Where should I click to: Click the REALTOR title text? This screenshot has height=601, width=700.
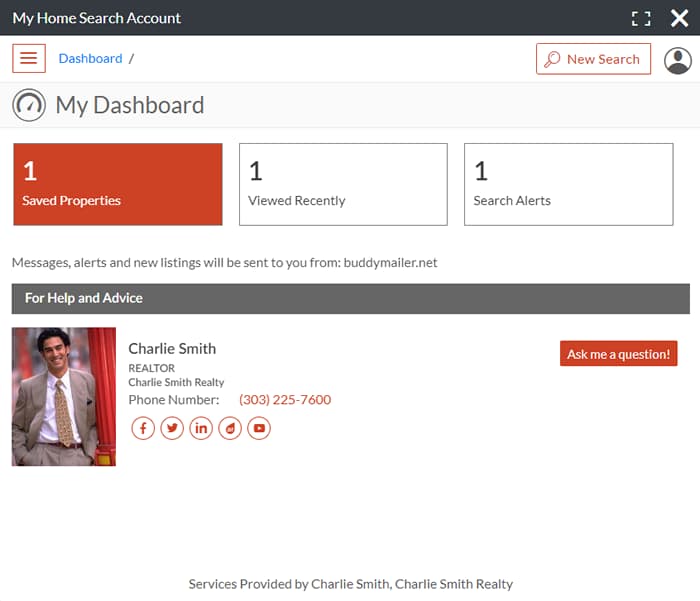point(152,368)
